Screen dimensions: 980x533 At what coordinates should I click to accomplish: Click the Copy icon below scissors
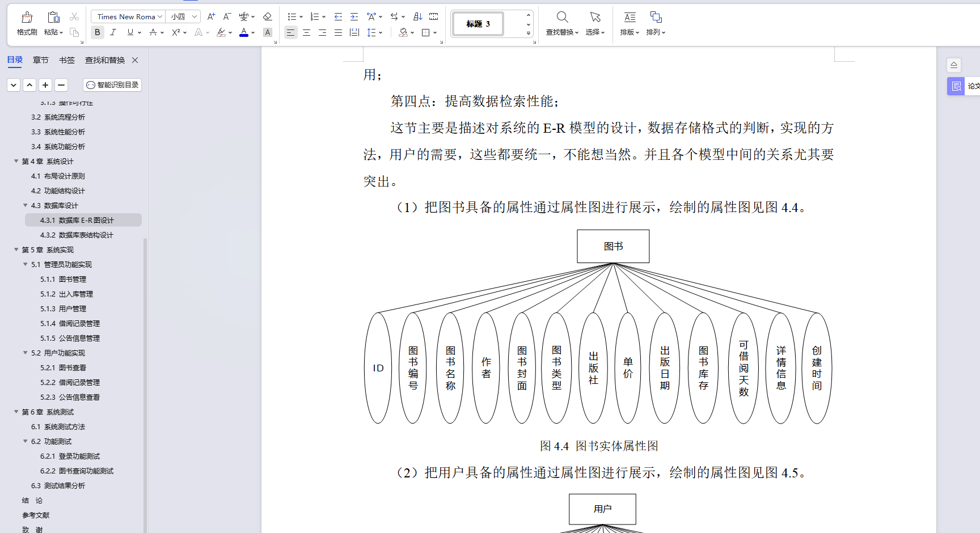coord(74,32)
